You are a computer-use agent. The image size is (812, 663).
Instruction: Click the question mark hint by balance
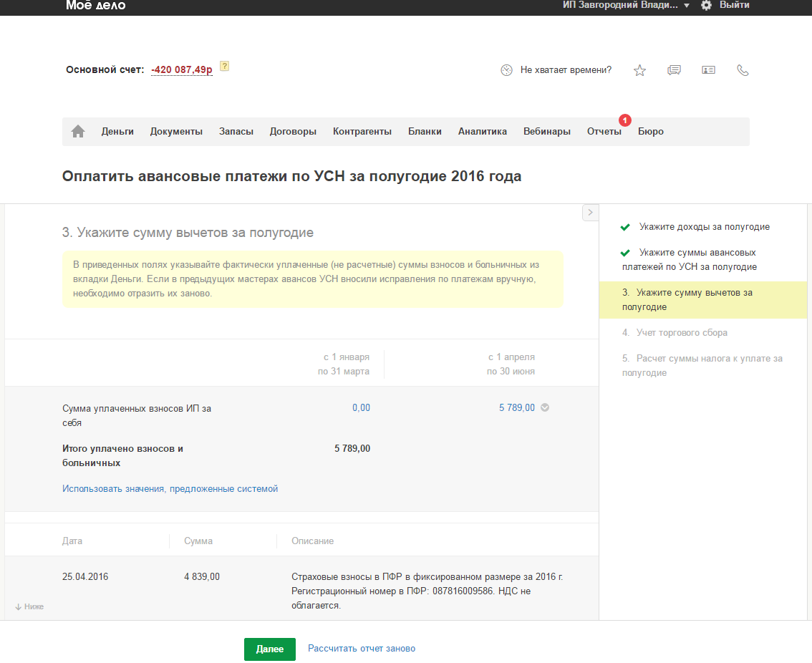[x=224, y=67]
